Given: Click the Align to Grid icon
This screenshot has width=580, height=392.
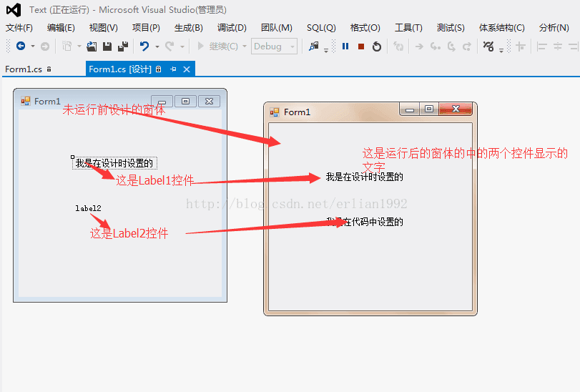Looking at the screenshot, I should pos(521,46).
